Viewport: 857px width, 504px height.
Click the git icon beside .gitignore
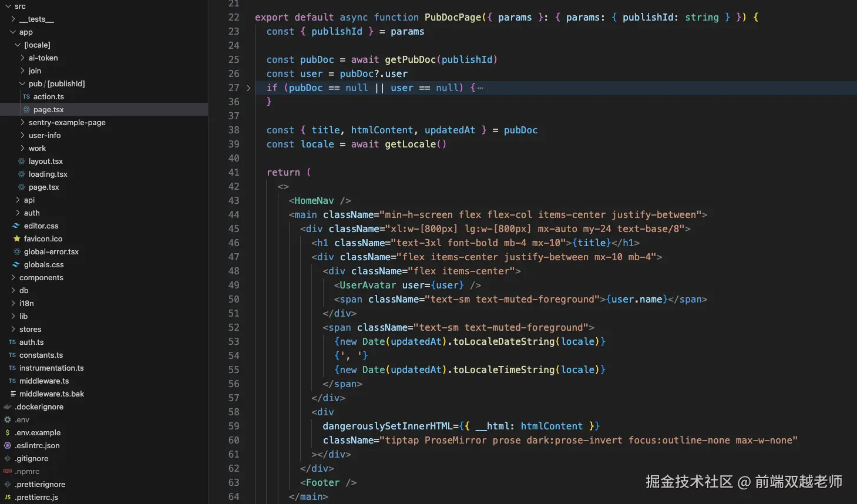(x=8, y=458)
